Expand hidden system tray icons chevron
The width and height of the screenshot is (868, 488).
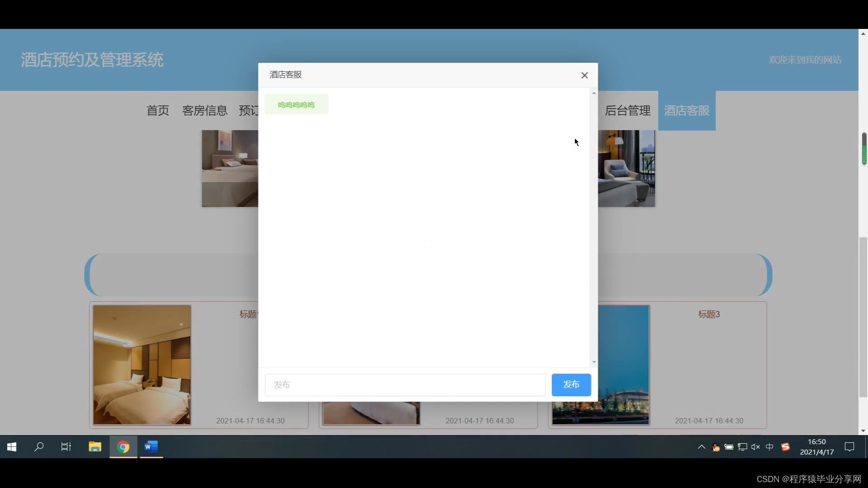coord(701,447)
